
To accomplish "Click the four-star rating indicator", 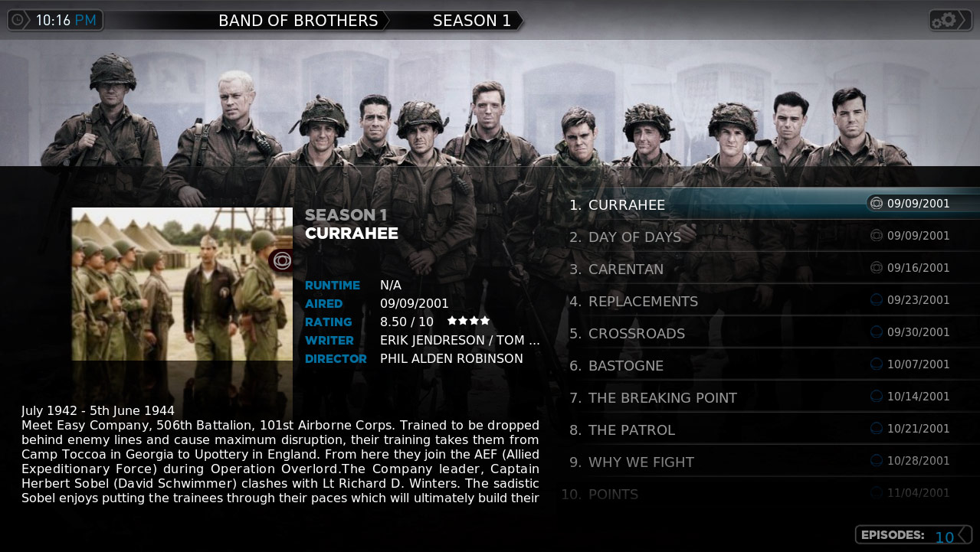I will coord(468,321).
